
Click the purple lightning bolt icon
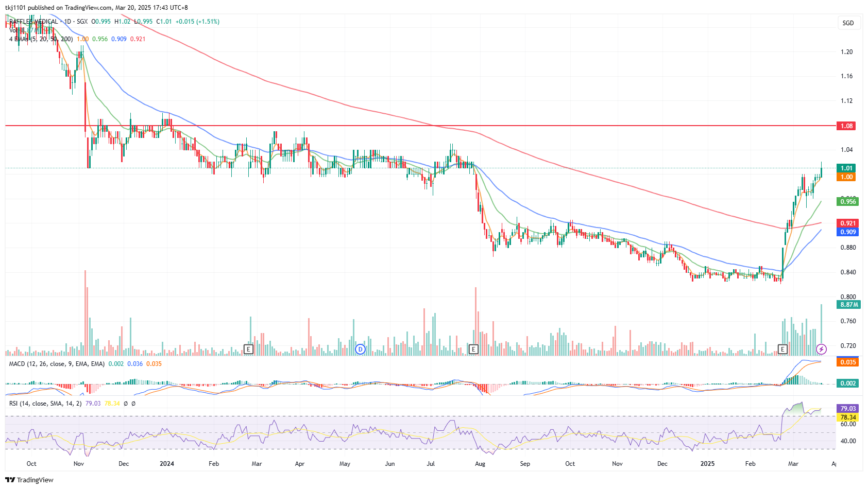pyautogui.click(x=822, y=350)
